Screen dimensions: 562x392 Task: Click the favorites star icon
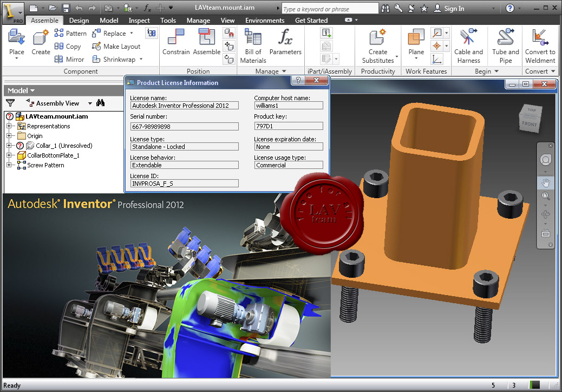[x=424, y=8]
